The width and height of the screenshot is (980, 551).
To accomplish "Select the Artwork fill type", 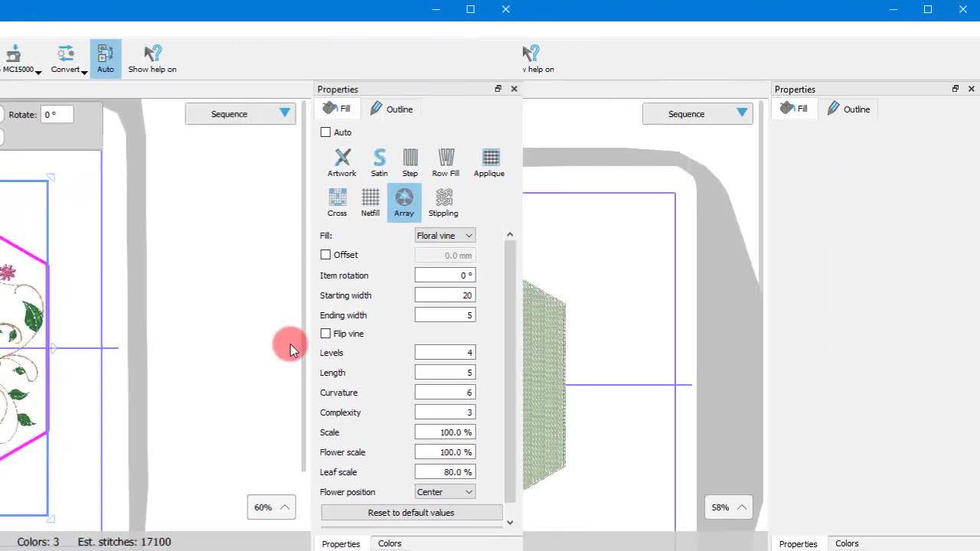I will click(x=342, y=162).
